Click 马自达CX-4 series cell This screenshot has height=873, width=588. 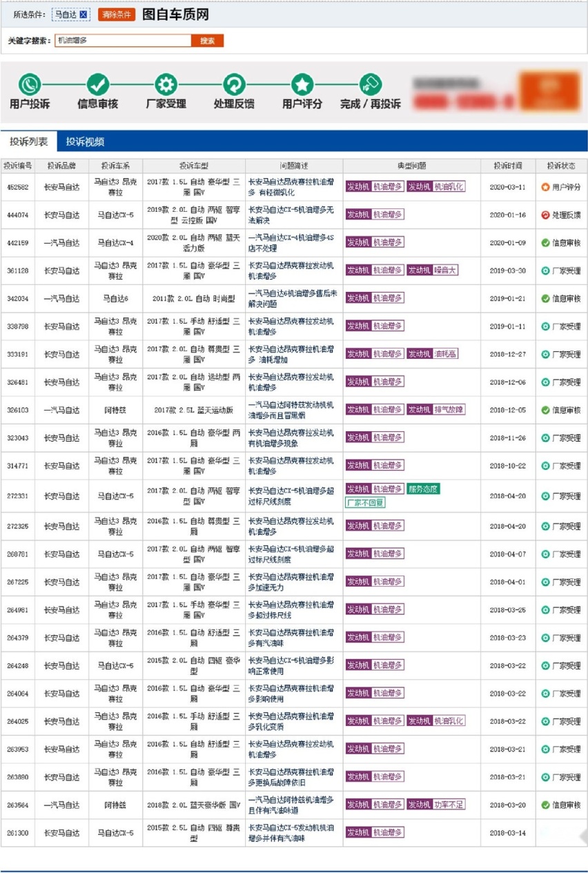click(x=115, y=242)
